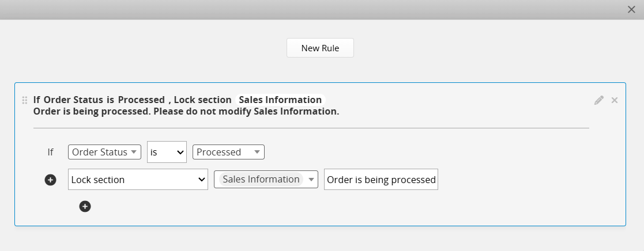
Task: Click the drag handle beside the rule title
Action: pos(25,100)
